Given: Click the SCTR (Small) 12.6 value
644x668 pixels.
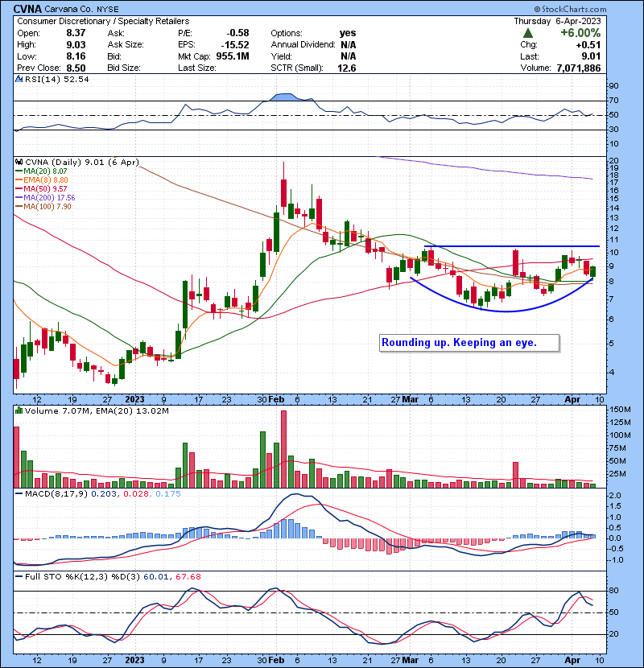Looking at the screenshot, I should [346, 68].
